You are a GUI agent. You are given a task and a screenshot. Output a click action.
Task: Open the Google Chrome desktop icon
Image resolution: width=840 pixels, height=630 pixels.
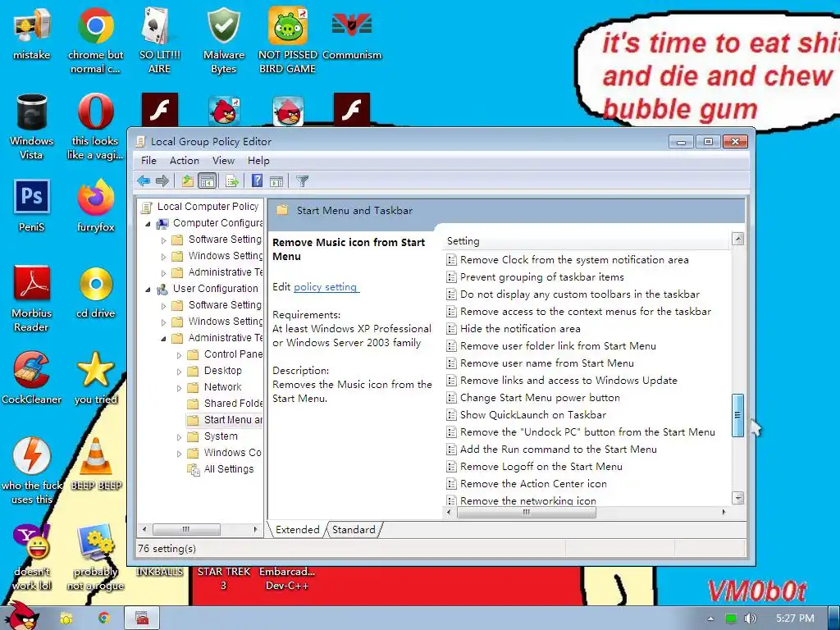[95, 40]
